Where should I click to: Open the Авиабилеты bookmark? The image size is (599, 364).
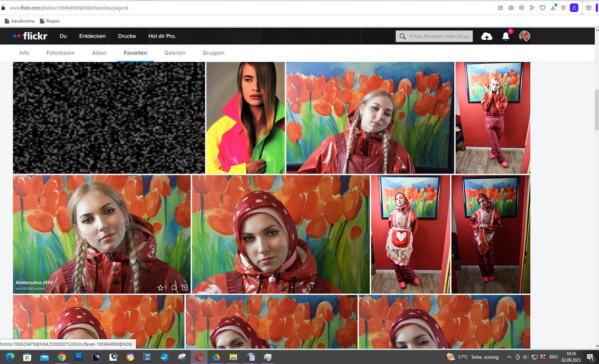(x=20, y=21)
